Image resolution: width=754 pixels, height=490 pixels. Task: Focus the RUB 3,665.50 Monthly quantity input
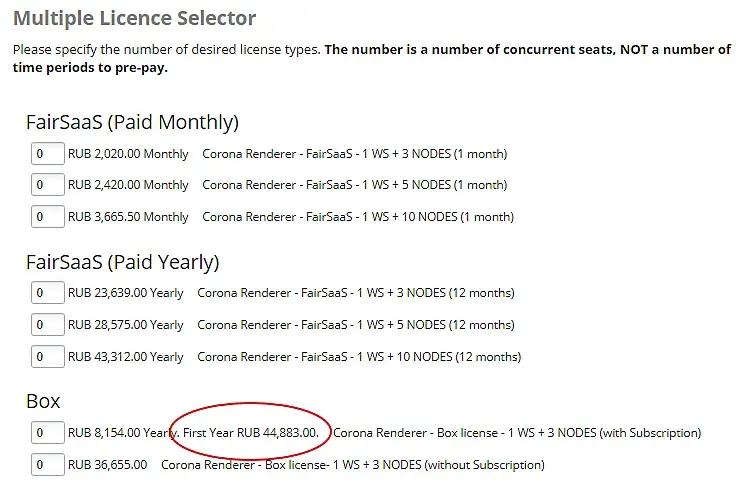point(48,217)
